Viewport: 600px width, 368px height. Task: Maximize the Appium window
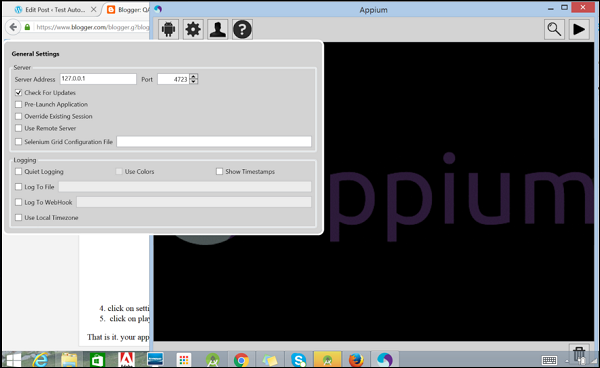click(564, 8)
